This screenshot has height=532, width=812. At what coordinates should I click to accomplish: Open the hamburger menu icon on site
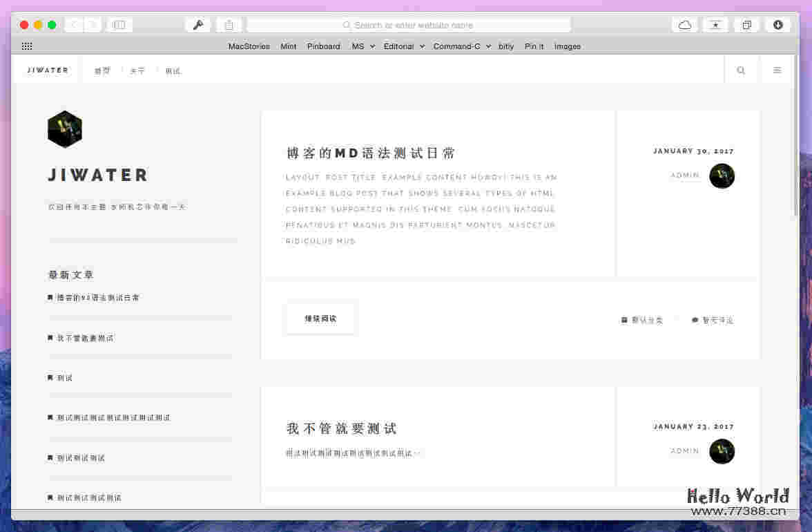[x=777, y=70]
